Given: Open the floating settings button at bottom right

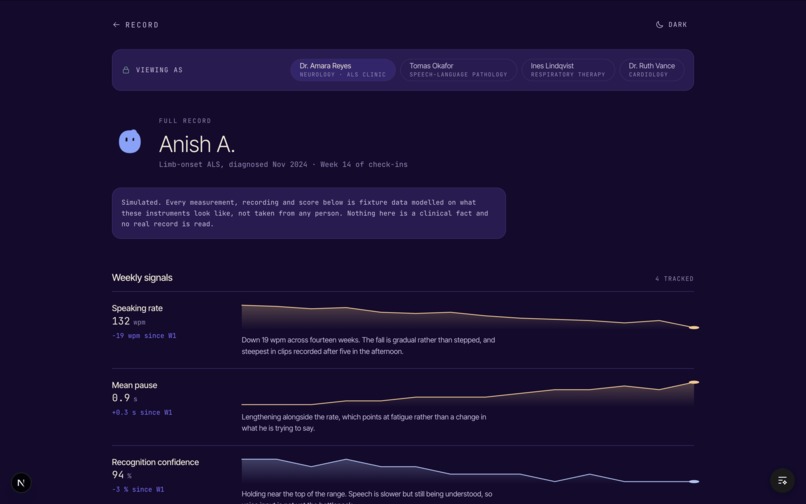Looking at the screenshot, I should pyautogui.click(x=782, y=480).
